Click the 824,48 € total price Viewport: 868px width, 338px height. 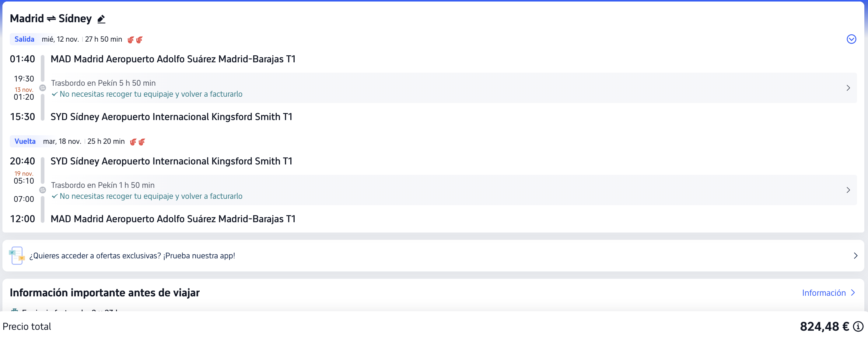[x=824, y=326]
